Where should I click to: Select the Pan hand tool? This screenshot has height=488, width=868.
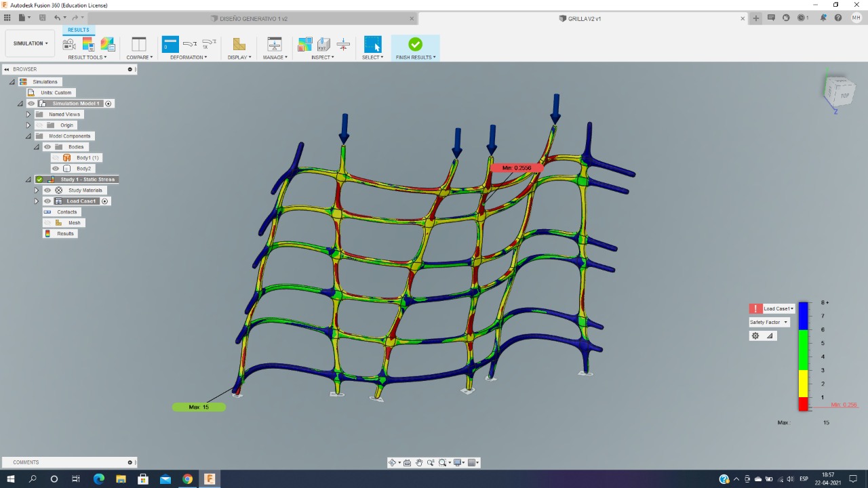point(419,463)
